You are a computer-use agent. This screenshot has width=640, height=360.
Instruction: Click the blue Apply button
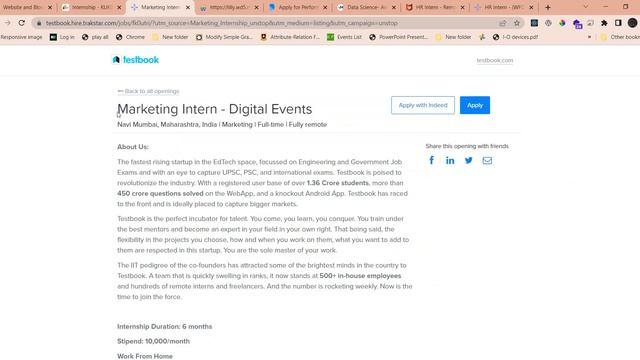[475, 105]
